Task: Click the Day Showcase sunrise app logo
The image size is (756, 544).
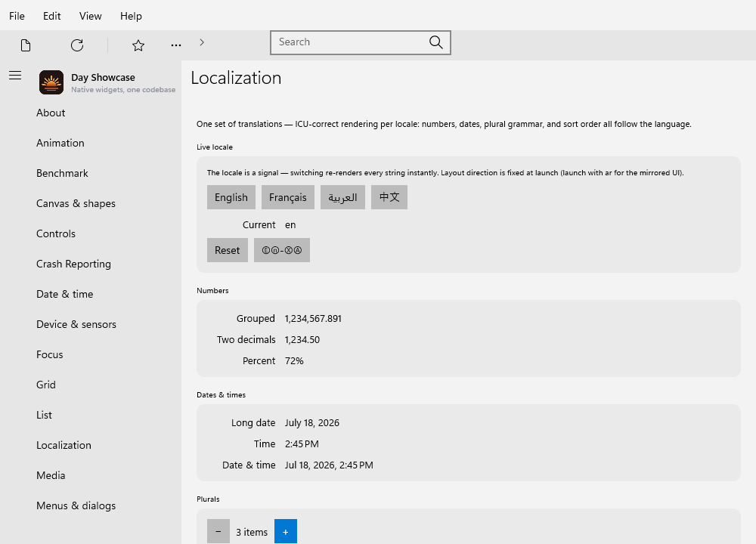Action: (x=51, y=82)
